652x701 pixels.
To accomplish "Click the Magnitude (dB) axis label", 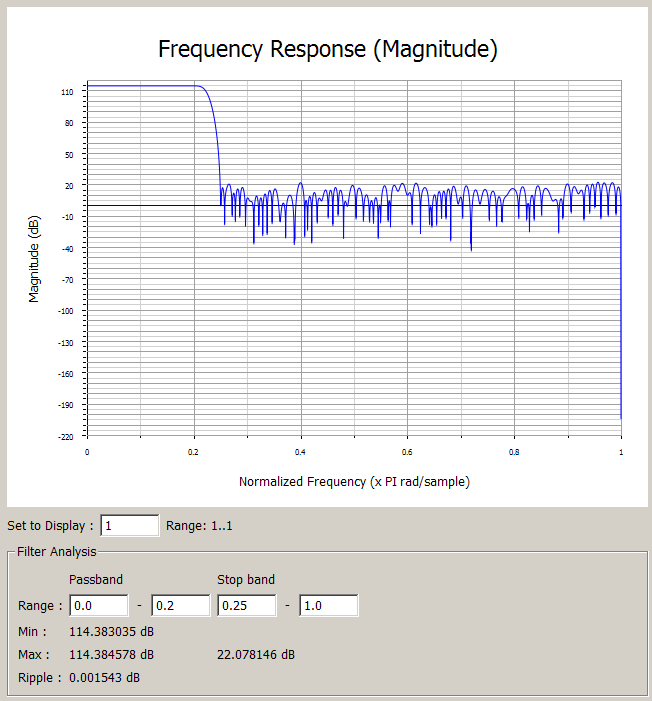I will 34,259.
